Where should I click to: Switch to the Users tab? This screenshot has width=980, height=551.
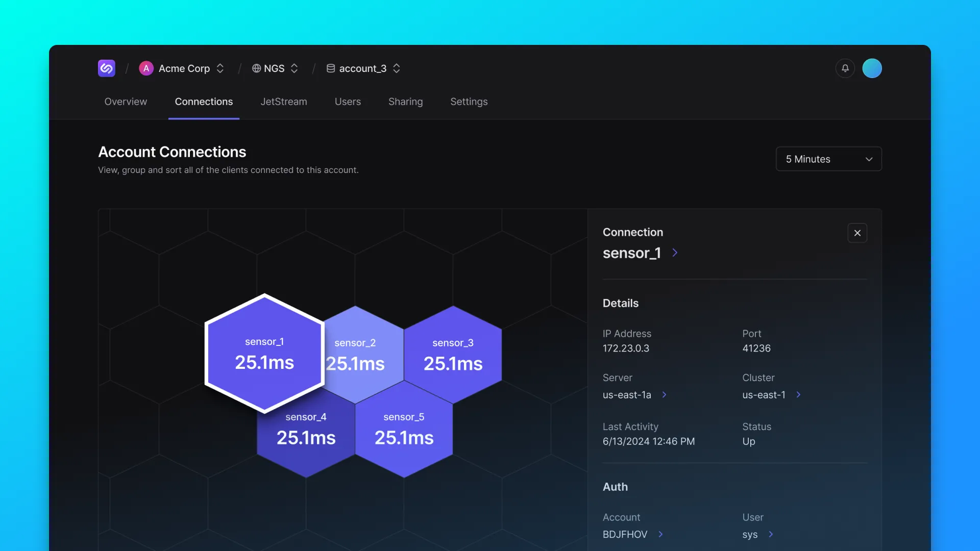click(348, 102)
